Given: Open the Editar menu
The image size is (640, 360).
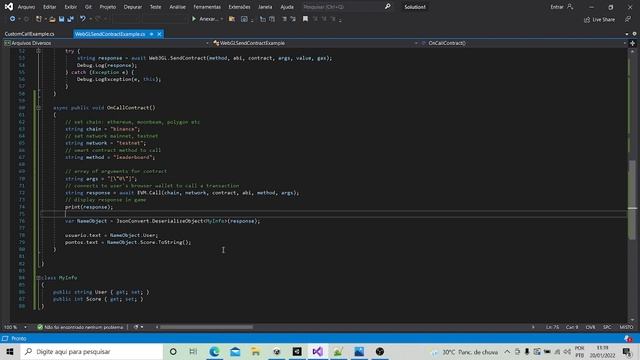Looking at the screenshot, I should click(49, 7).
